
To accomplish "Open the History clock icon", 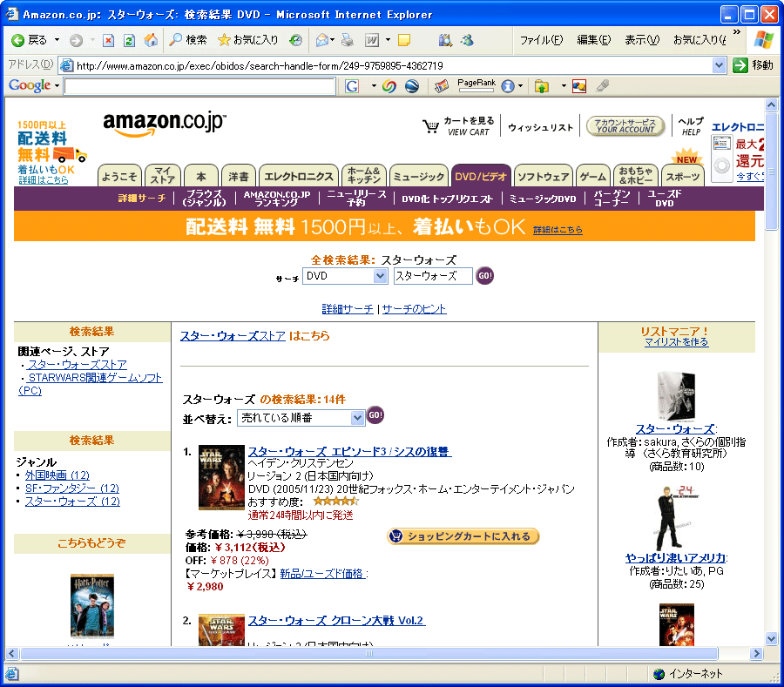I will coord(296,40).
